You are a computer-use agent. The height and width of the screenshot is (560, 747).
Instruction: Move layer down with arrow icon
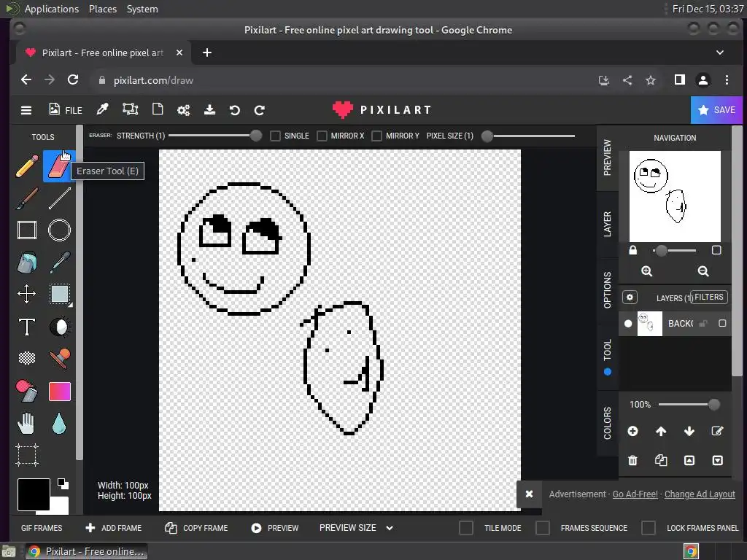click(689, 431)
